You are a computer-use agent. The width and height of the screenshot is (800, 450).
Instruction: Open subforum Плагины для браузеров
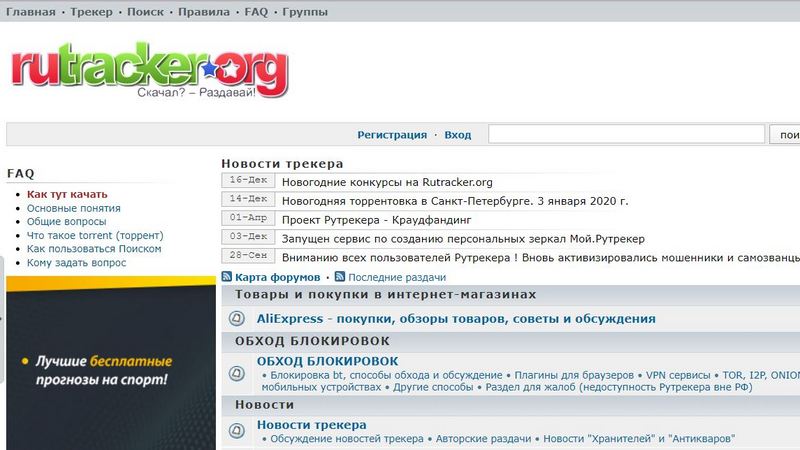[x=574, y=375]
